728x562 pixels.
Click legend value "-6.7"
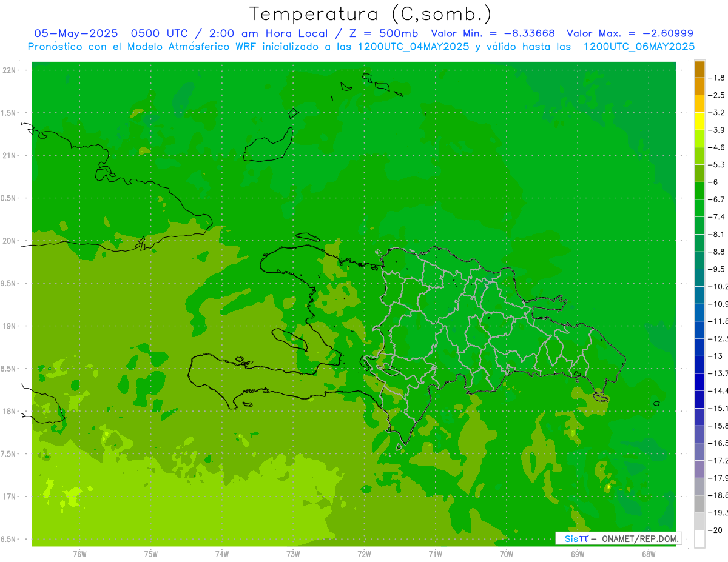click(716, 199)
